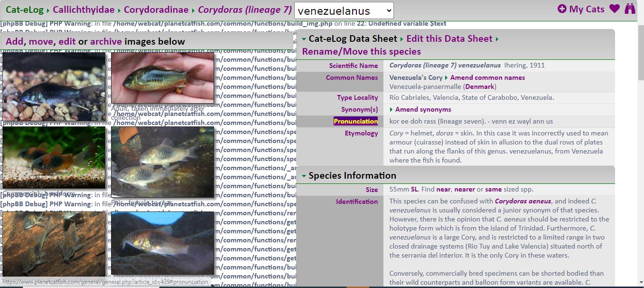Click the Size label

tap(372, 190)
